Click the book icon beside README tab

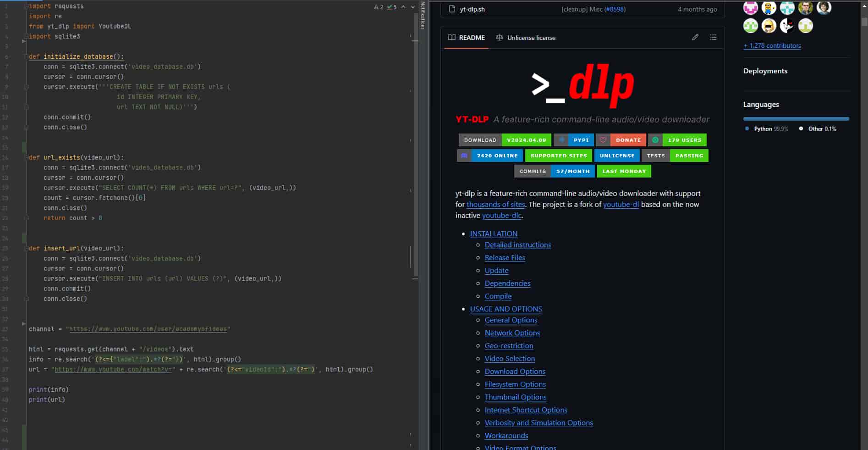(x=452, y=38)
